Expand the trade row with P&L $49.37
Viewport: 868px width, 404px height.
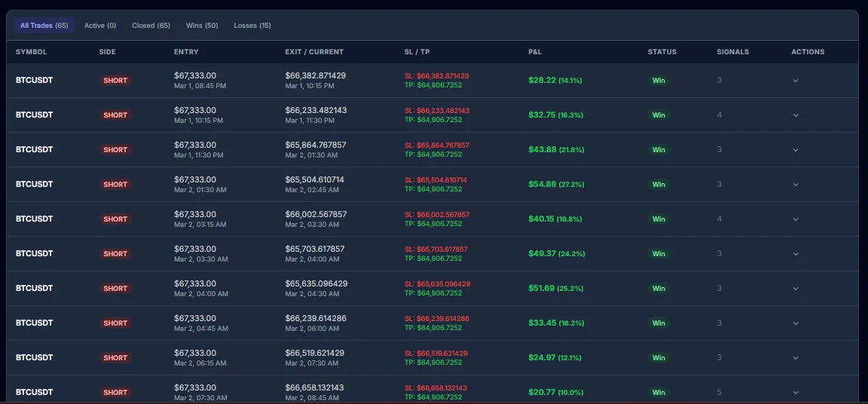796,253
